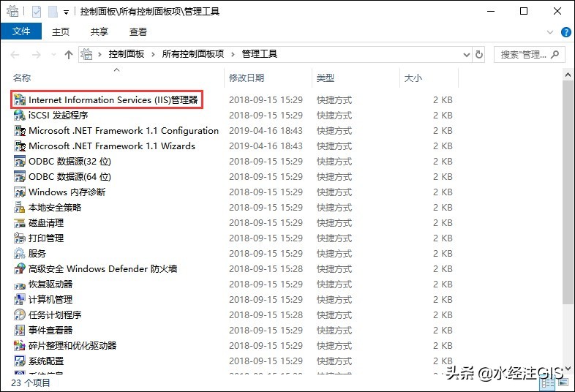This screenshot has height=392, width=575.
Task: Click the iSCSI 发起程序 file name
Action: (59, 115)
